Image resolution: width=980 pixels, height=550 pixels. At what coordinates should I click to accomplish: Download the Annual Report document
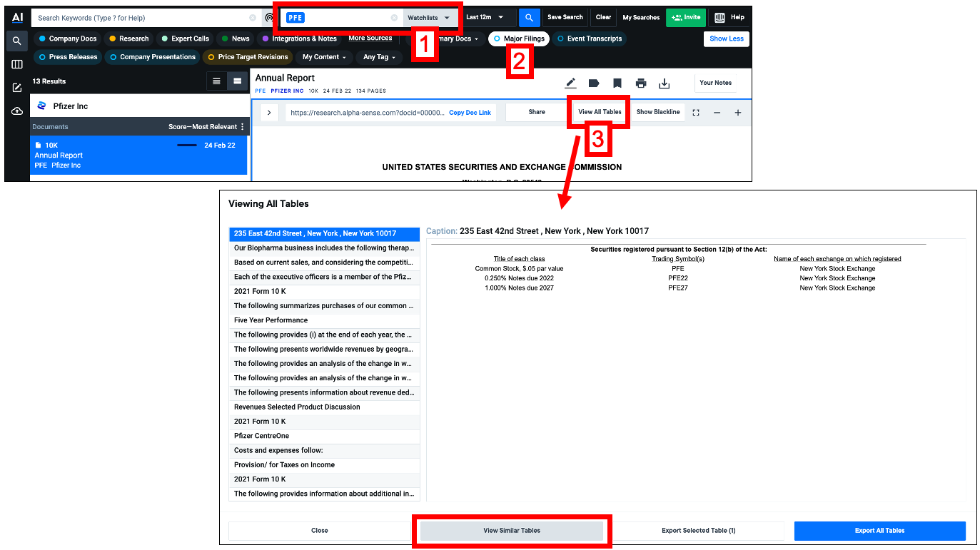click(x=664, y=83)
